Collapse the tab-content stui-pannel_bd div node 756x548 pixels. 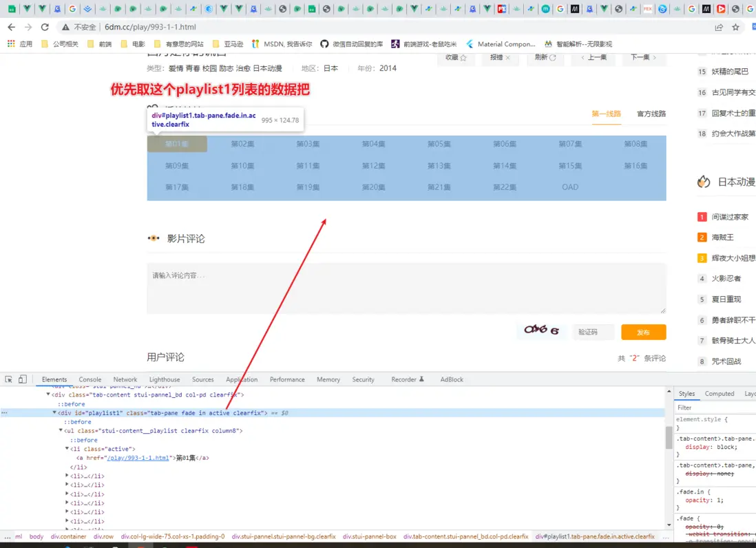point(48,394)
